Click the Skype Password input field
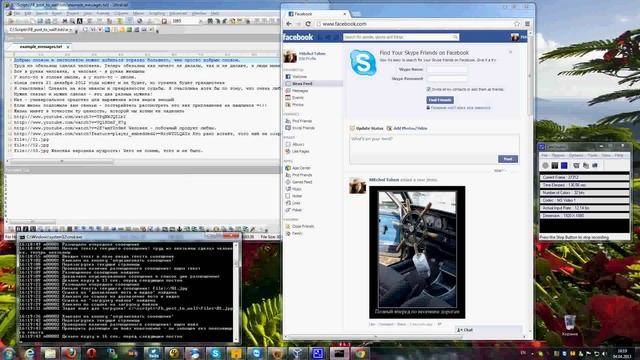640x360 pixels. (447, 78)
